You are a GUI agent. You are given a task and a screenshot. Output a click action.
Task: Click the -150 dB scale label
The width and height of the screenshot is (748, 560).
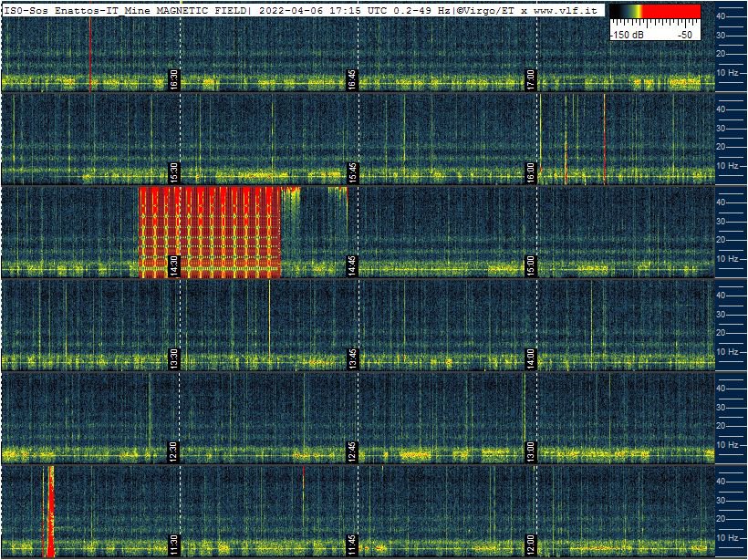point(628,34)
